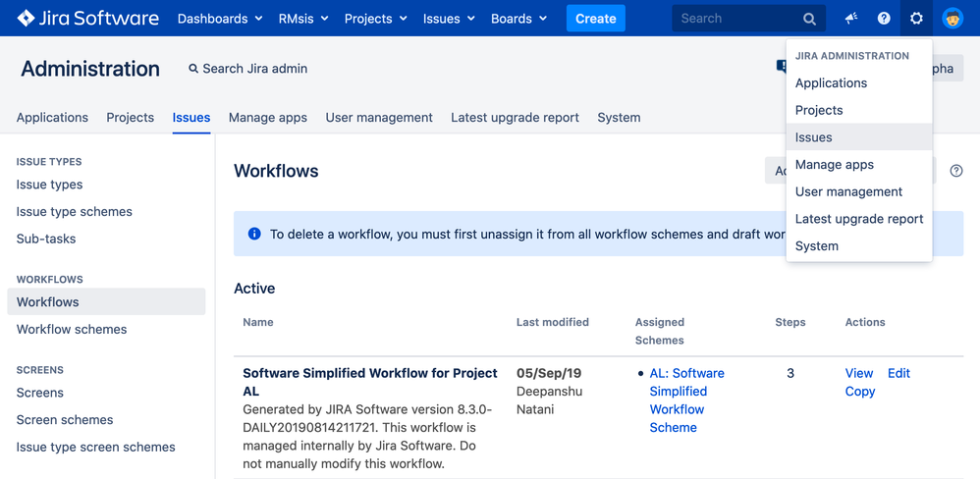Choose System in the gear menu
980x479 pixels.
coord(859,246)
